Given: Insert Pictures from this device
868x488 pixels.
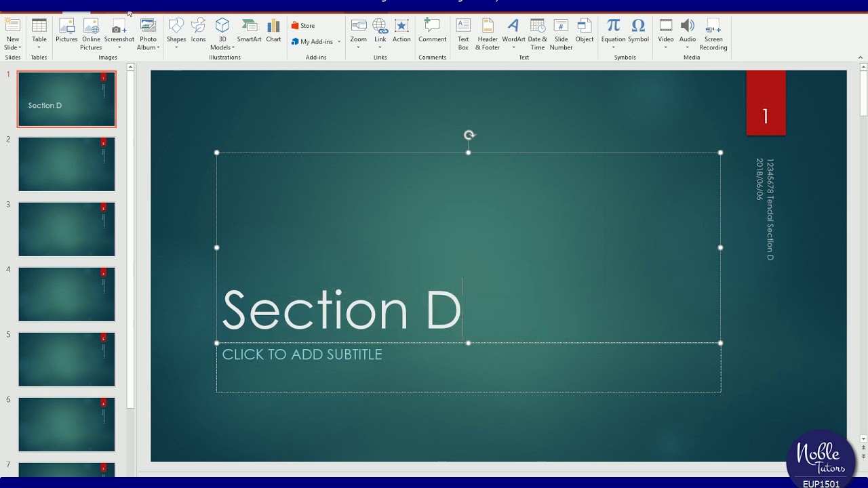Looking at the screenshot, I should pos(66,30).
